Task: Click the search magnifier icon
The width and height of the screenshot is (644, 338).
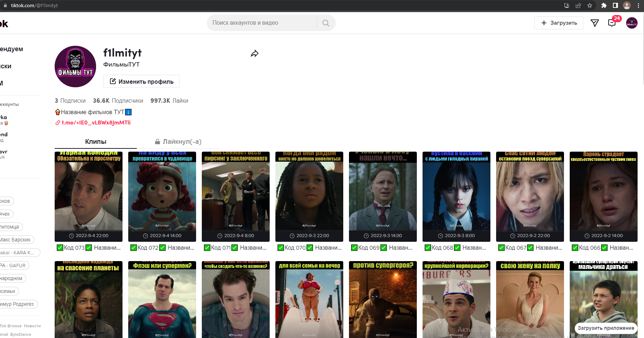Action: tap(326, 23)
